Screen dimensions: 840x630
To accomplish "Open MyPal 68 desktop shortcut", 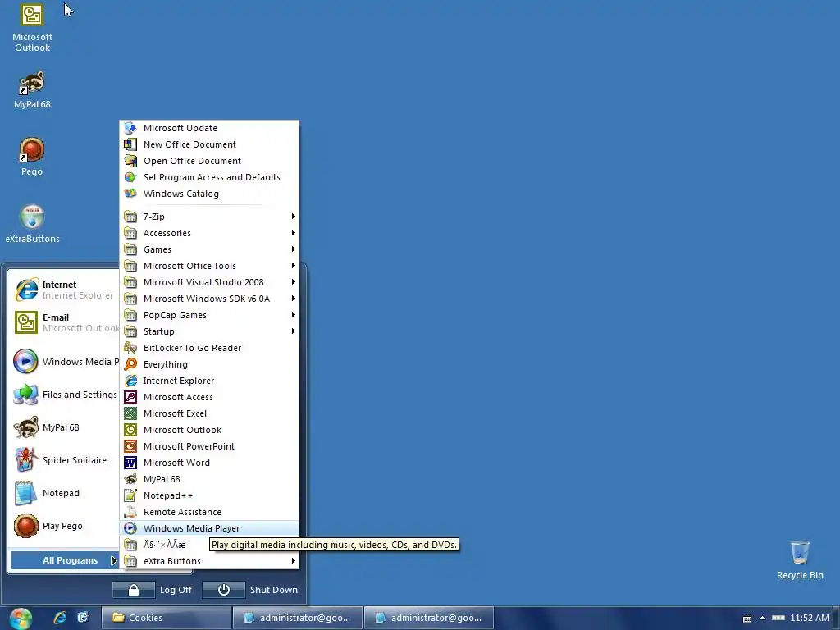I will (x=32, y=89).
